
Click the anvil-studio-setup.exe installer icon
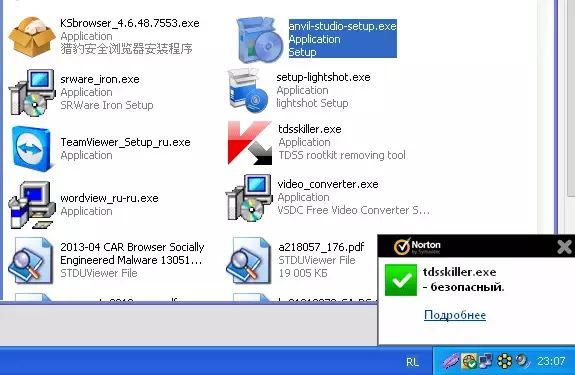260,40
